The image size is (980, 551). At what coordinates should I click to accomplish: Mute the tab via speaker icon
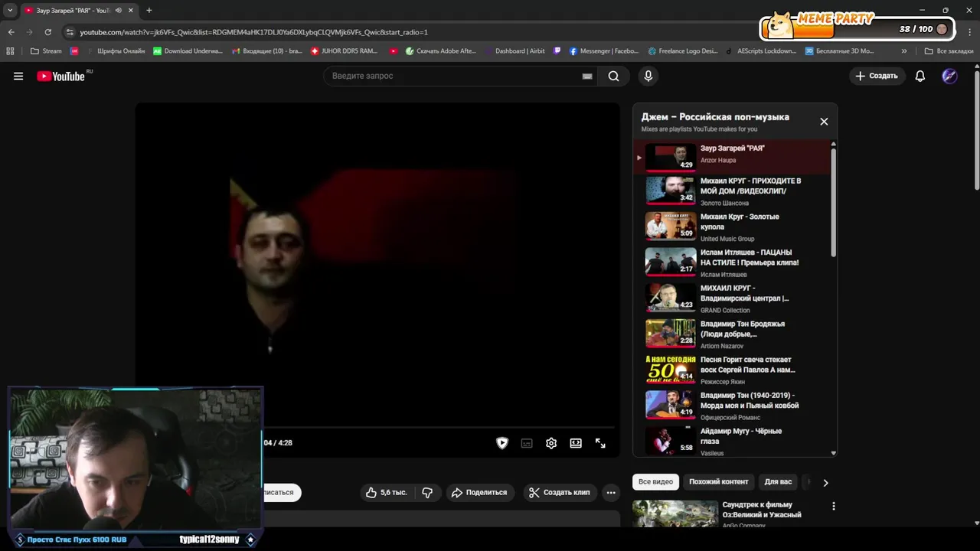118,11
